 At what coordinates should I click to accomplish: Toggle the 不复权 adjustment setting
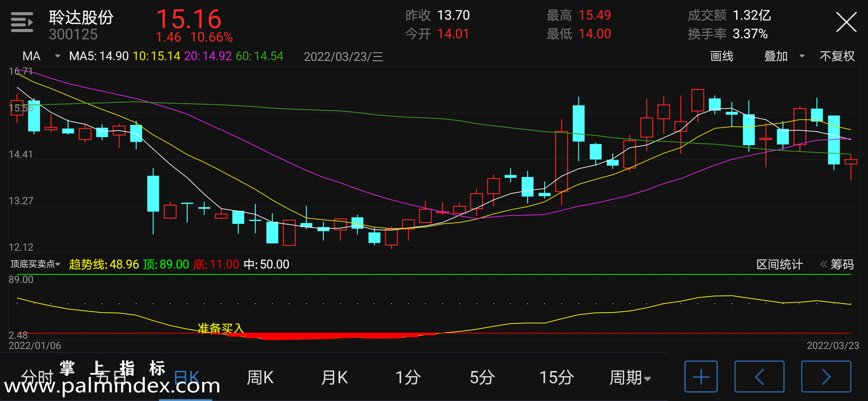(837, 56)
